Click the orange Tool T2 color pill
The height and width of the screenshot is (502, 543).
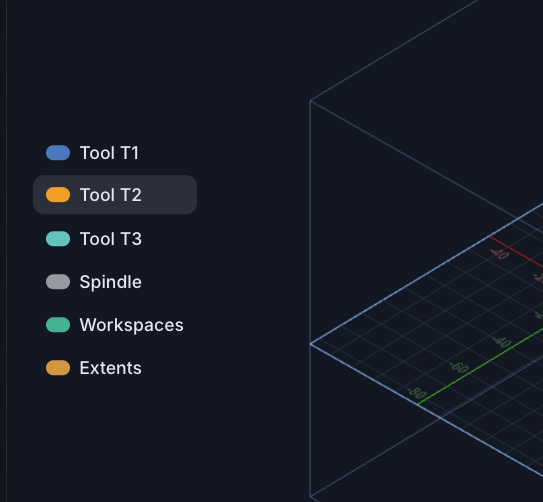pyautogui.click(x=58, y=195)
